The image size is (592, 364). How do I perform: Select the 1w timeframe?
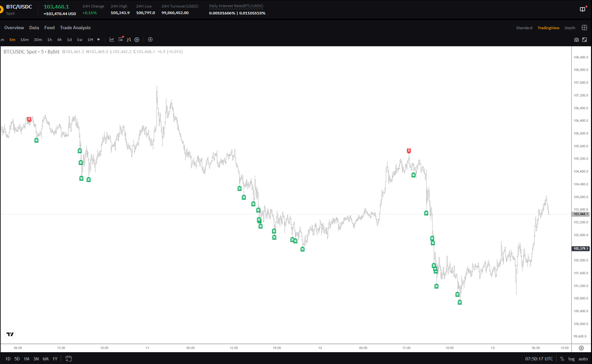click(79, 39)
